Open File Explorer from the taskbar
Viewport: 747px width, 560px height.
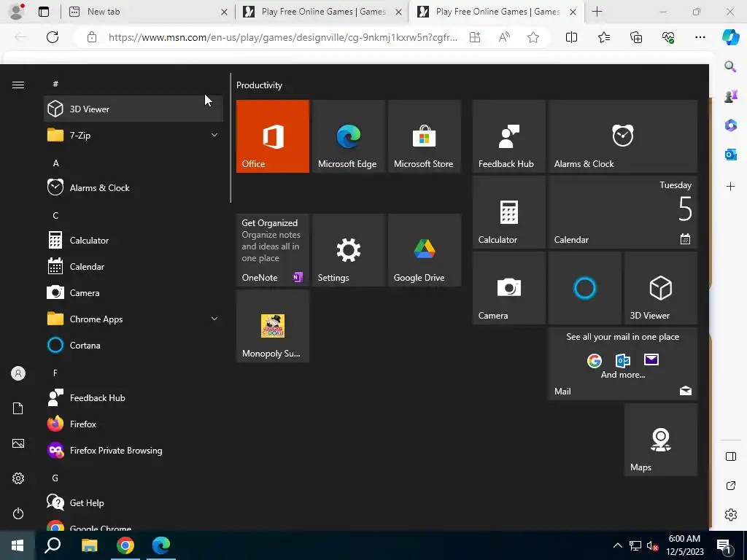pos(89,545)
